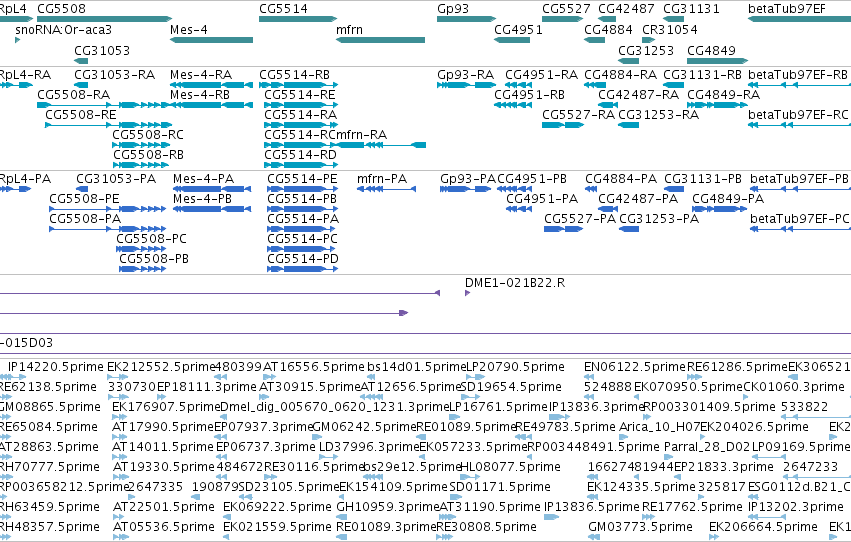
Task: Open transcript CG4951-RA
Action: click(x=542, y=74)
